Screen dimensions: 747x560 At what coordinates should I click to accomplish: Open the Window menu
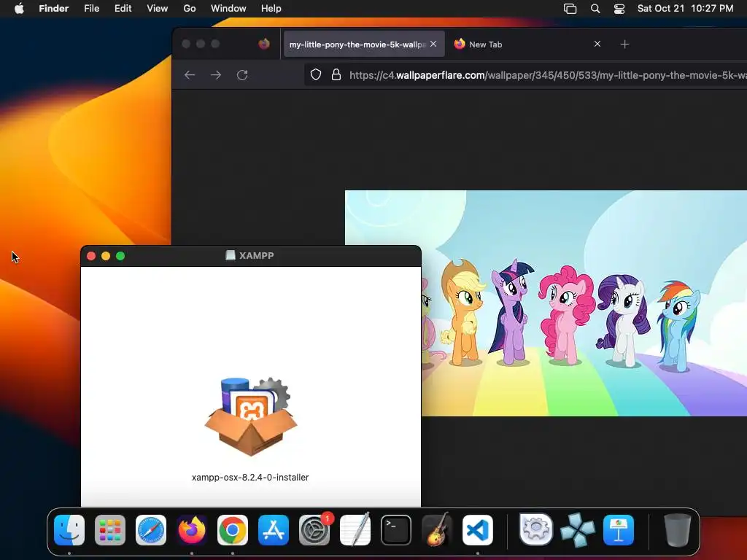tap(228, 9)
